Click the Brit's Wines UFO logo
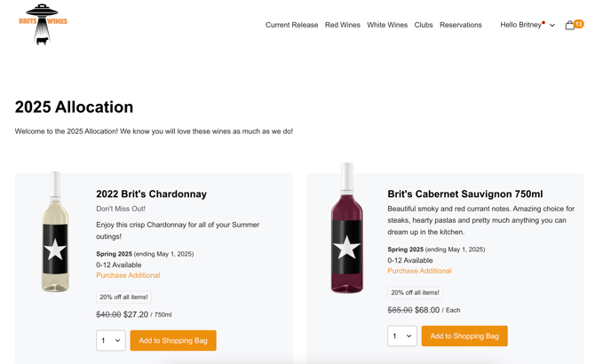The width and height of the screenshot is (595, 364). point(43,24)
